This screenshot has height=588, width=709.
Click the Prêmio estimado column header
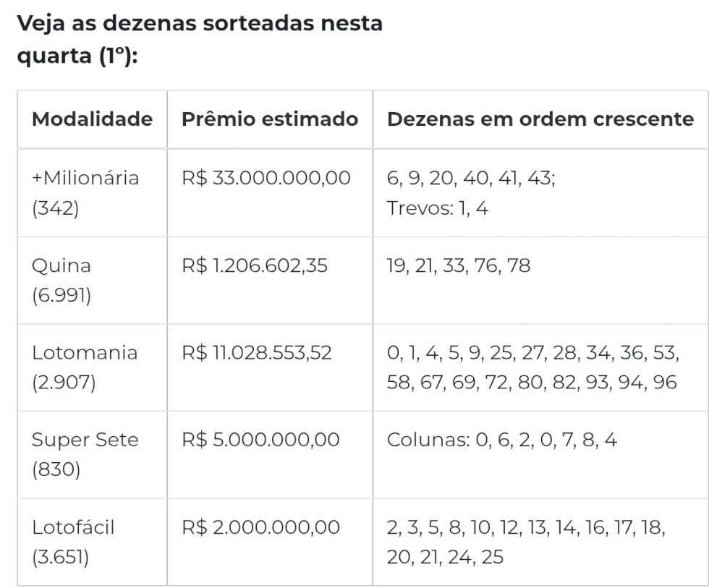coord(270,119)
